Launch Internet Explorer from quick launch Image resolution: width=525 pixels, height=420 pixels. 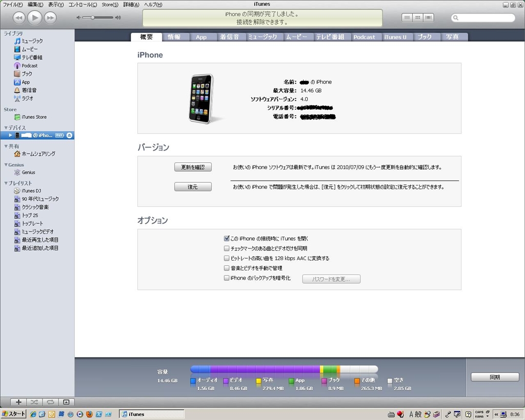click(33, 414)
